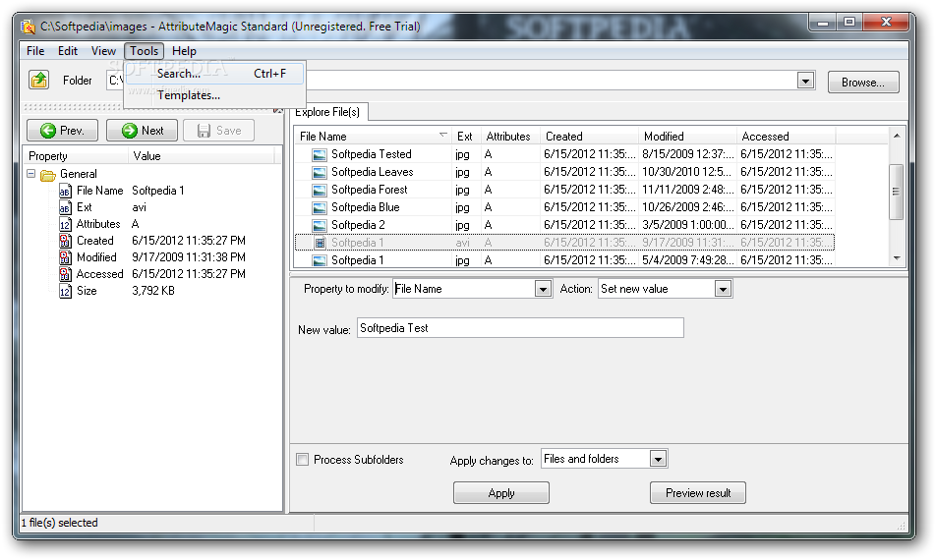The width and height of the screenshot is (936, 560).
Task: Select the Softpedia Forest file name
Action: coord(369,190)
